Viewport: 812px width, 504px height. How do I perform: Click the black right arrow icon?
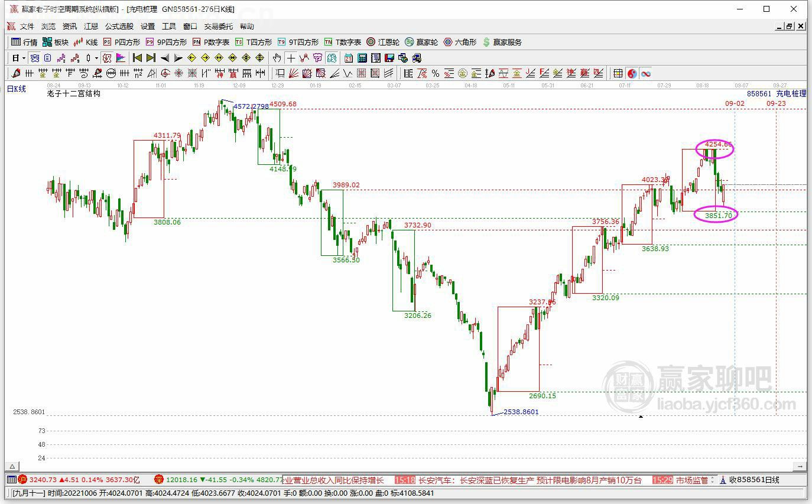pyautogui.click(x=178, y=58)
